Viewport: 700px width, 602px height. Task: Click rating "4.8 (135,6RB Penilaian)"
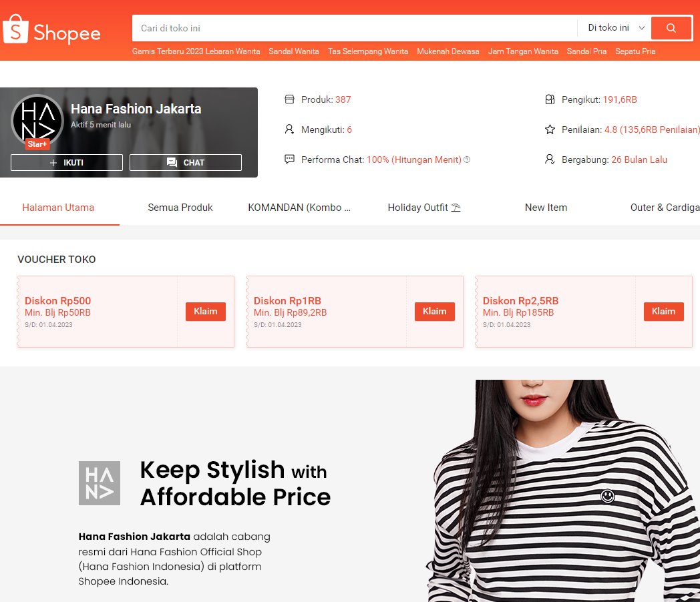(652, 129)
